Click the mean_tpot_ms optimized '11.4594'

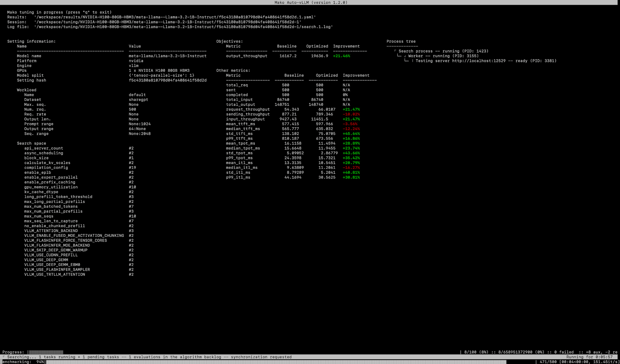point(327,143)
